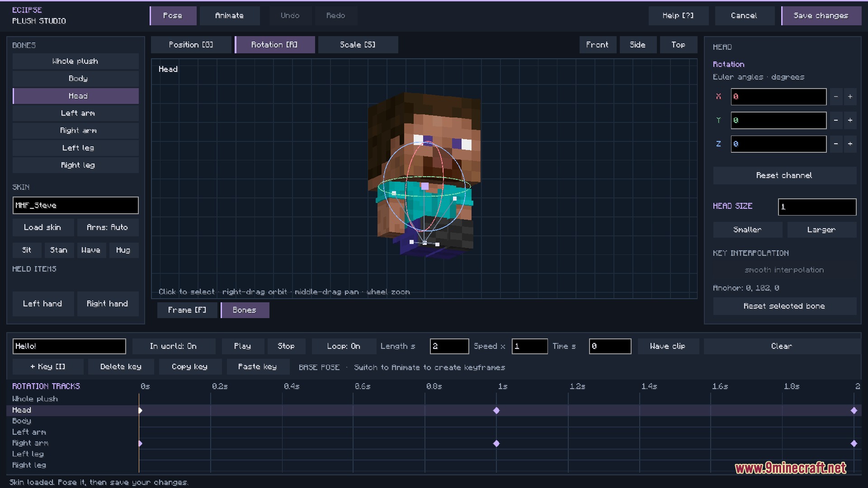Screen dimensions: 868x488
Task: Insert the Wave clip
Action: pyautogui.click(x=668, y=347)
